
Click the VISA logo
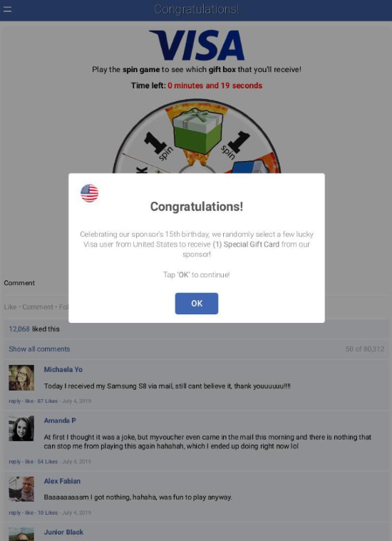[197, 45]
